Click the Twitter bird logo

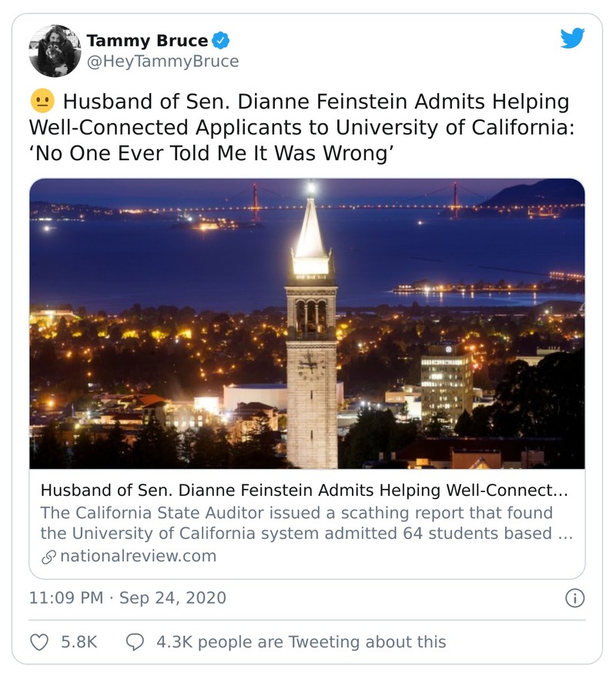572,38
